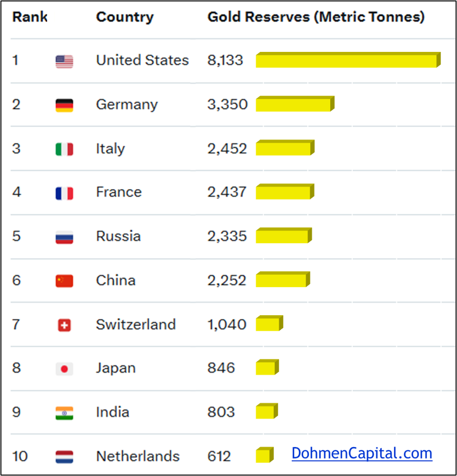Click the Germany flag icon
Viewport: 457px width, 476px height.
64,105
